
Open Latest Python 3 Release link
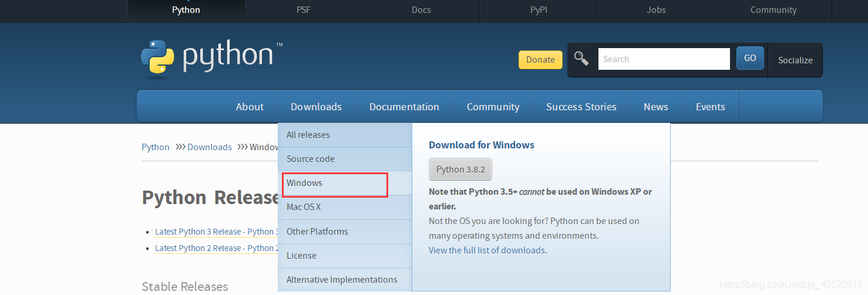[216, 232]
